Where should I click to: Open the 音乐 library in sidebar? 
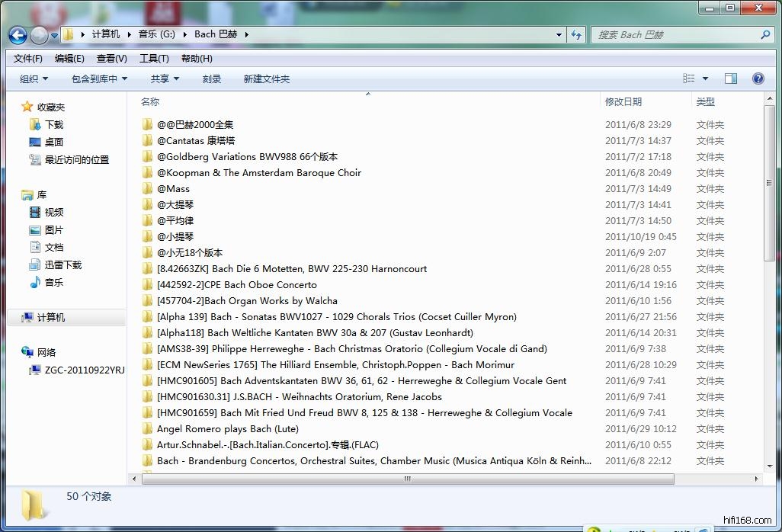53,282
